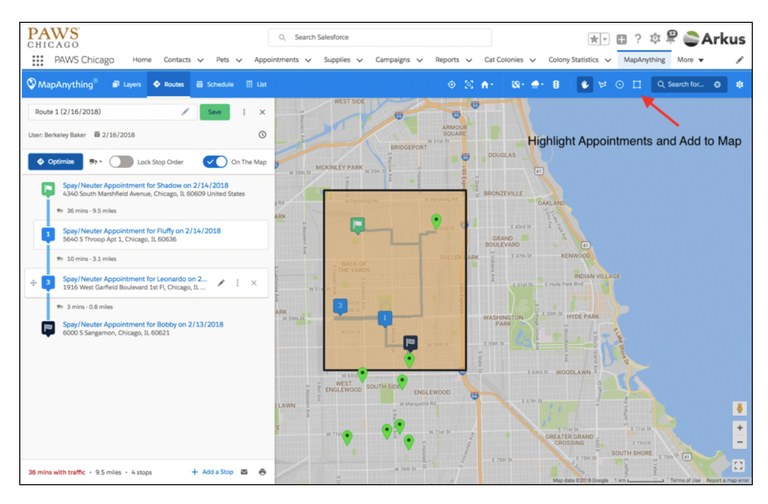
Task: Click the zoom-to-fit frame icon
Action: [x=469, y=84]
